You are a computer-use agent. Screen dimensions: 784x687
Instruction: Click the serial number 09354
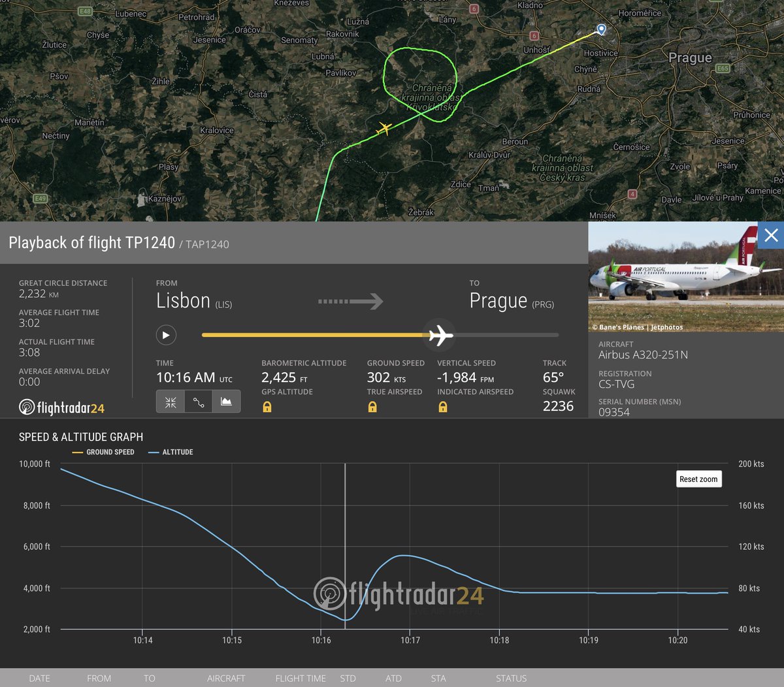(x=614, y=412)
